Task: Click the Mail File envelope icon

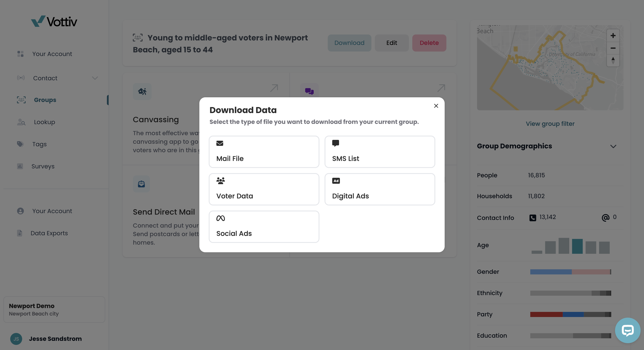Action: [x=220, y=143]
